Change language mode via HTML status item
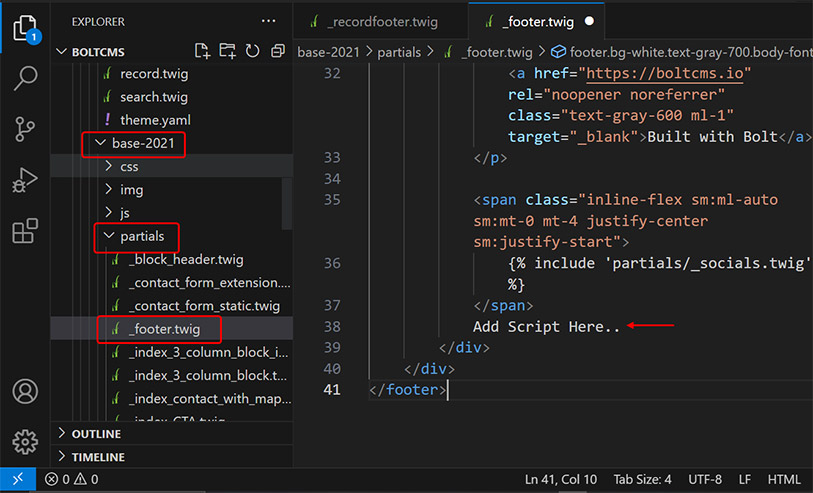The height and width of the screenshot is (493, 813). click(x=784, y=480)
